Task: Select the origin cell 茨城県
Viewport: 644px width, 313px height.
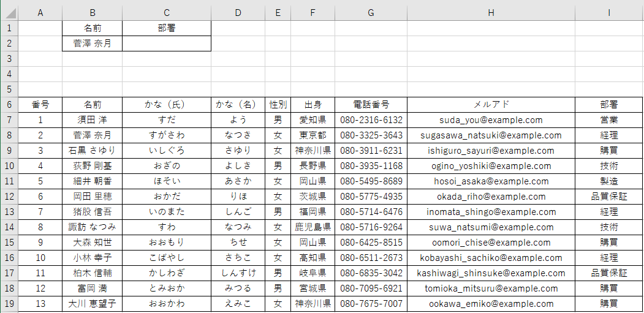Action: click(x=313, y=197)
